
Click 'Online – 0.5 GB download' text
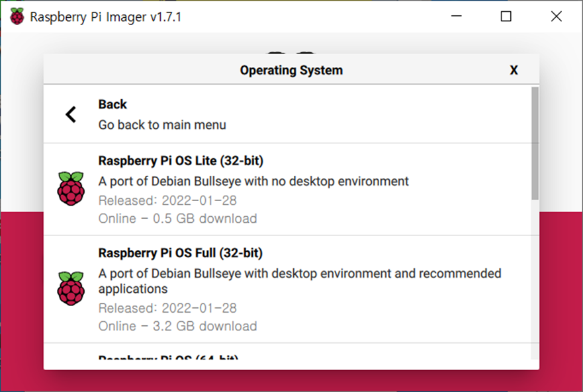(178, 219)
